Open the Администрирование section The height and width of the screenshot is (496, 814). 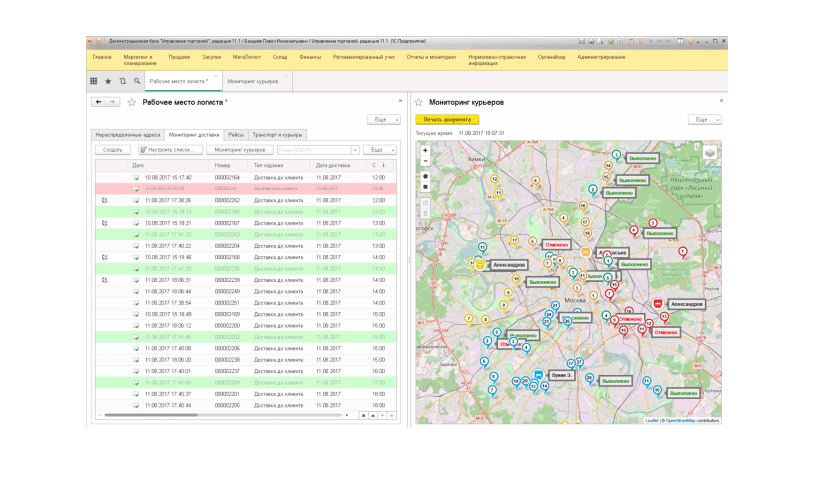tap(601, 57)
